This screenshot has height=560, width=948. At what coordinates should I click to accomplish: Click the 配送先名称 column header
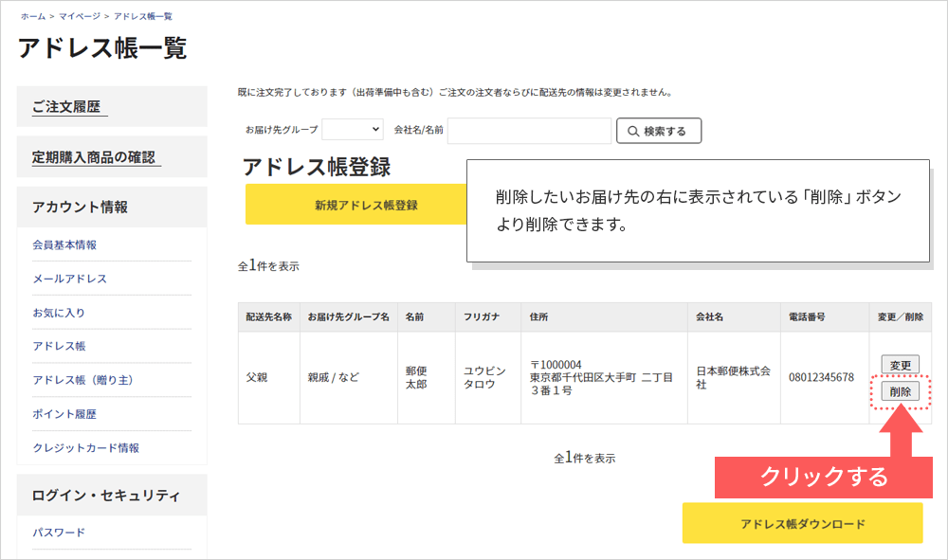coord(268,317)
